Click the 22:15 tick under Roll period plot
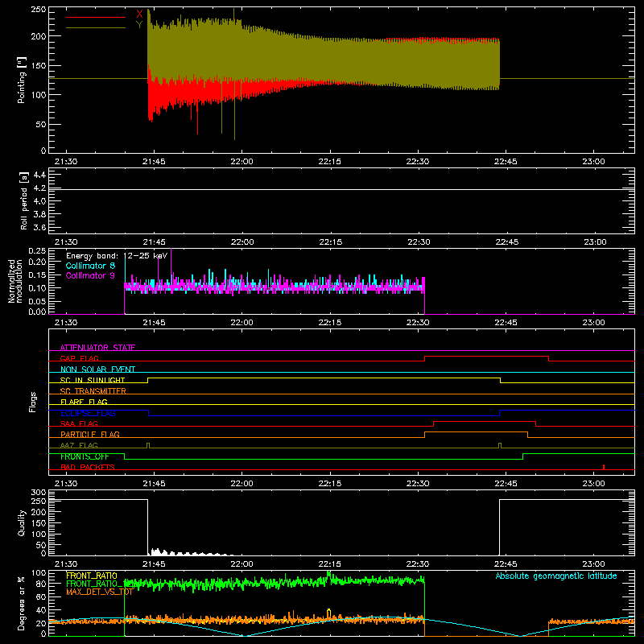Viewport: 644px width, 644px height. coord(330,242)
